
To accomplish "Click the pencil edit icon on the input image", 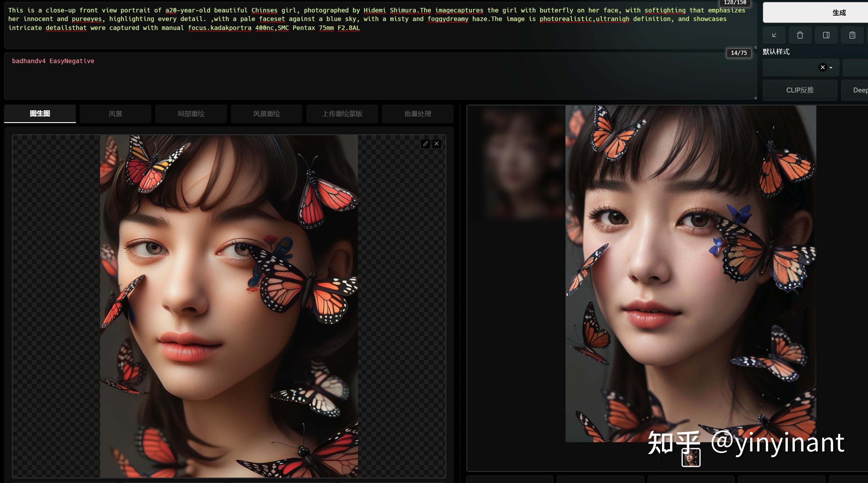I will pyautogui.click(x=425, y=144).
